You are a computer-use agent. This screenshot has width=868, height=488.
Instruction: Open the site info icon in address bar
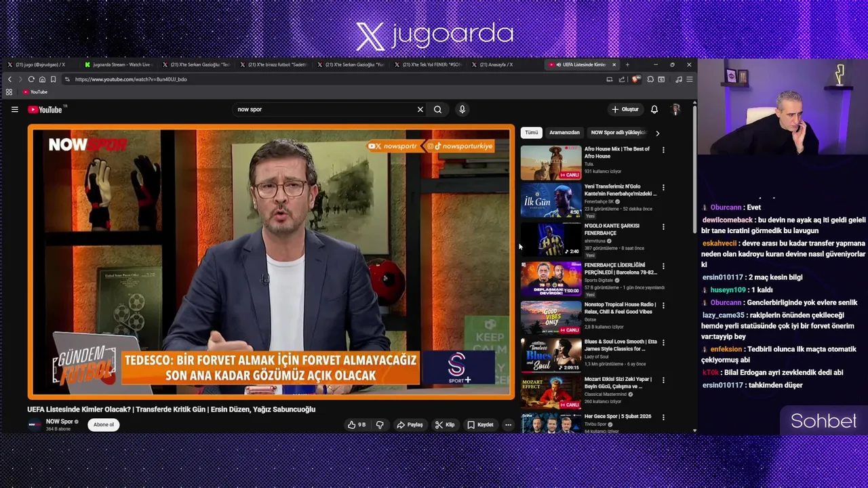(67, 79)
